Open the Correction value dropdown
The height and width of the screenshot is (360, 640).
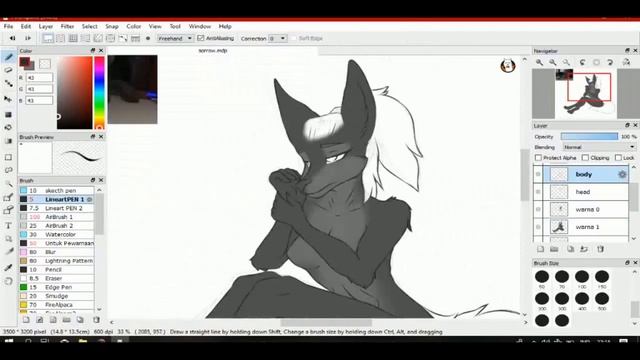tap(278, 38)
